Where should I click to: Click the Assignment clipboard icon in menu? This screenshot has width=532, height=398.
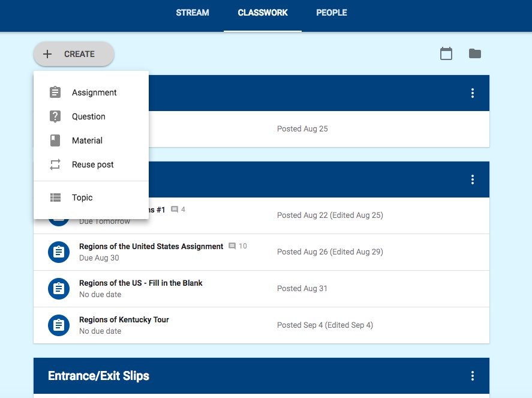55,92
